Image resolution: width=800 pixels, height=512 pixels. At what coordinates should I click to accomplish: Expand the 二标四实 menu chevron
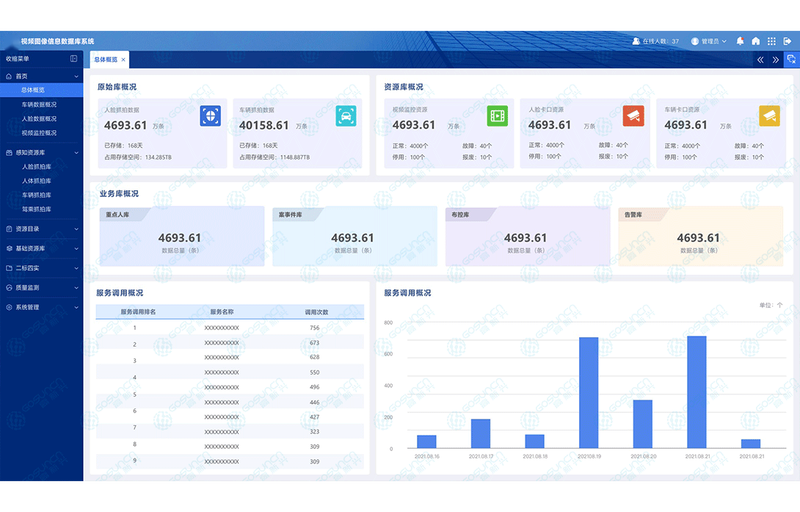tap(77, 268)
